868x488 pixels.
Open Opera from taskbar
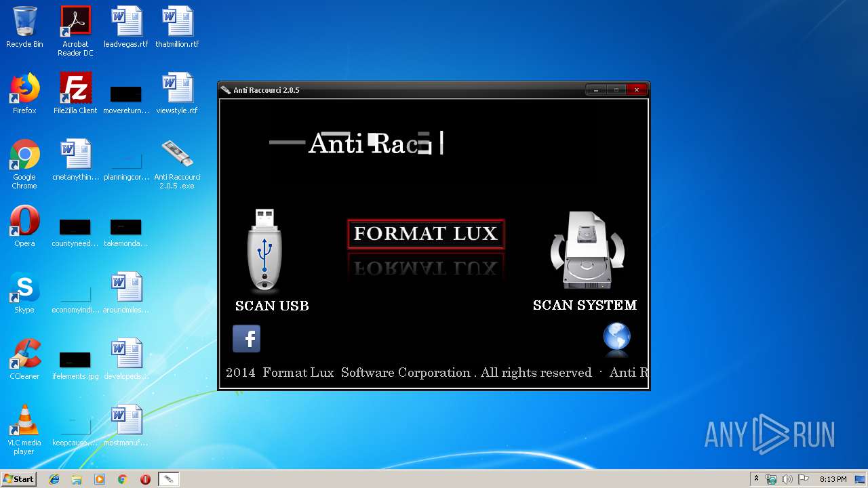(x=145, y=479)
